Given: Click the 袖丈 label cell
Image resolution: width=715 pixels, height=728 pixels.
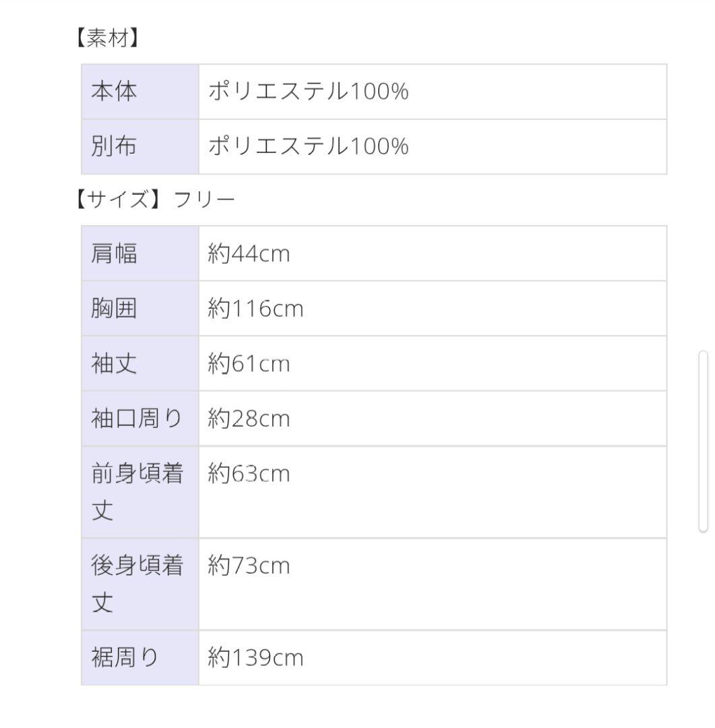Looking at the screenshot, I should pos(139,364).
